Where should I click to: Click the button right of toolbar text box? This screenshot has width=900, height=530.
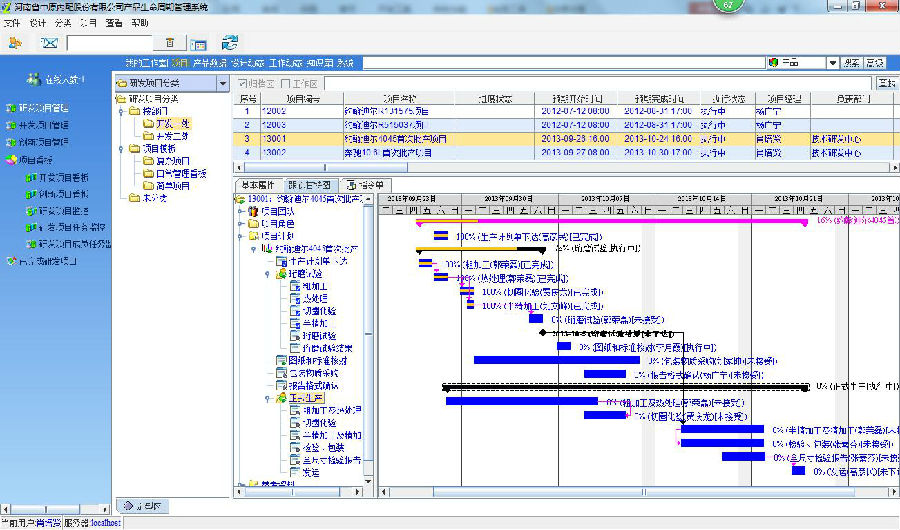point(169,43)
